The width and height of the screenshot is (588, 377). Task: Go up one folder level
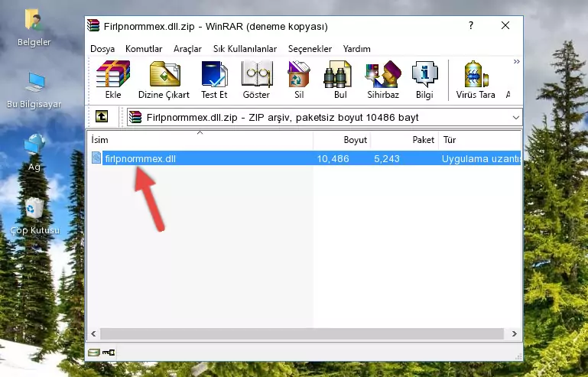tap(102, 117)
